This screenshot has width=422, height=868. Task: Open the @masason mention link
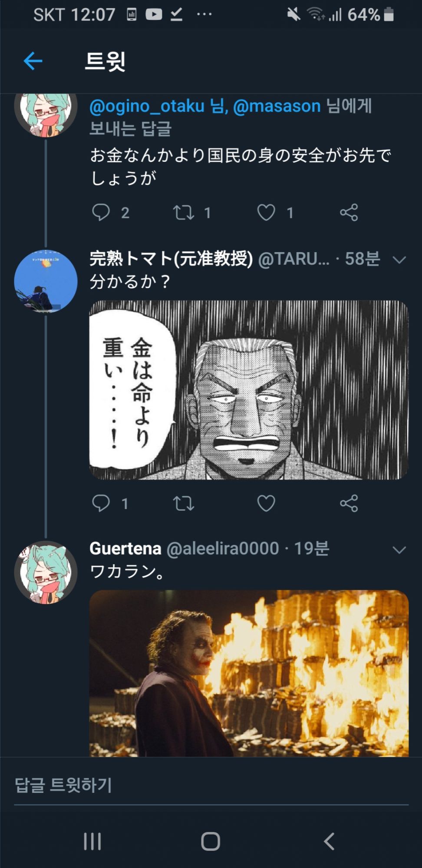click(x=277, y=106)
